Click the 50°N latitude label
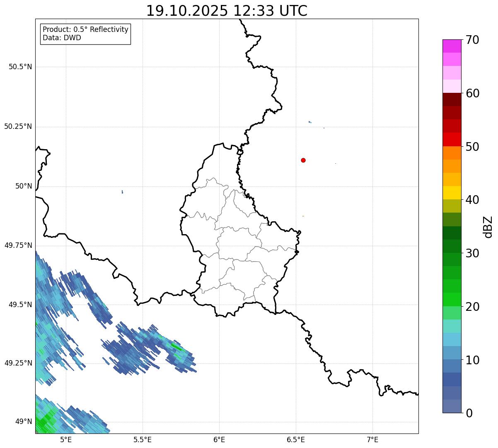 click(x=24, y=186)
